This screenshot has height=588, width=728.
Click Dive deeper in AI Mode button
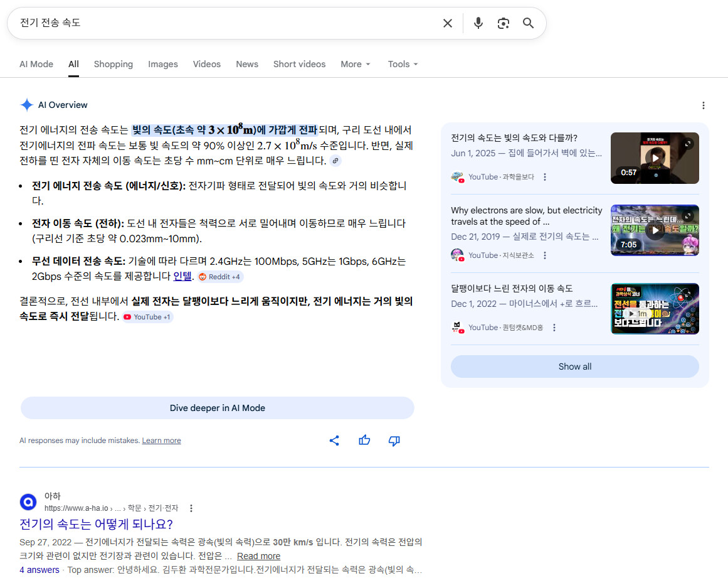coord(218,408)
